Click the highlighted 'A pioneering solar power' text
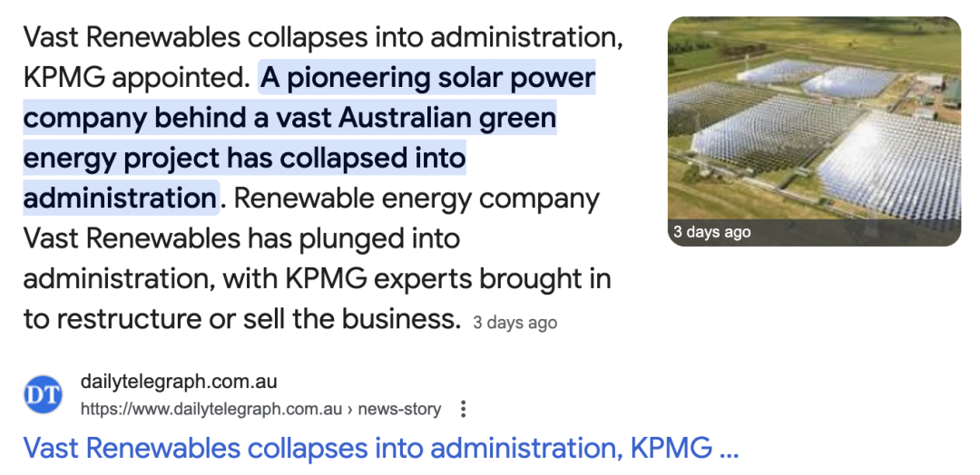 click(x=427, y=78)
